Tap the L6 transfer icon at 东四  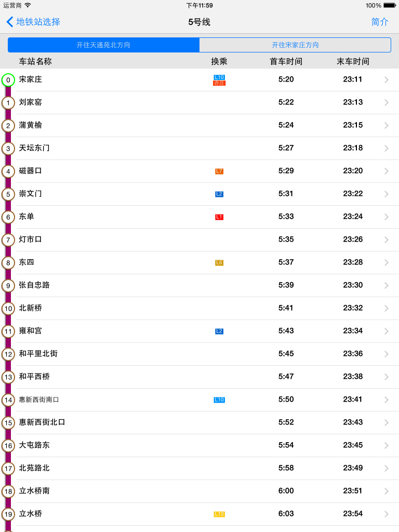click(219, 262)
